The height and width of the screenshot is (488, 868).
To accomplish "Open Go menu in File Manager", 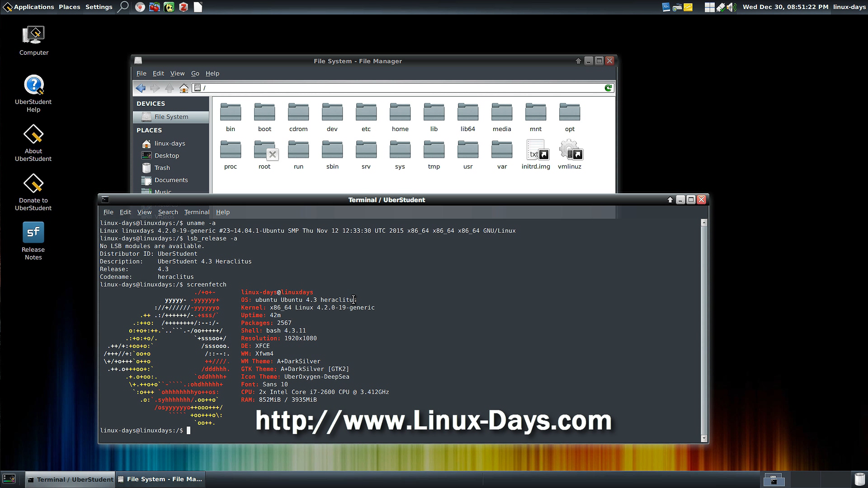I will point(195,73).
